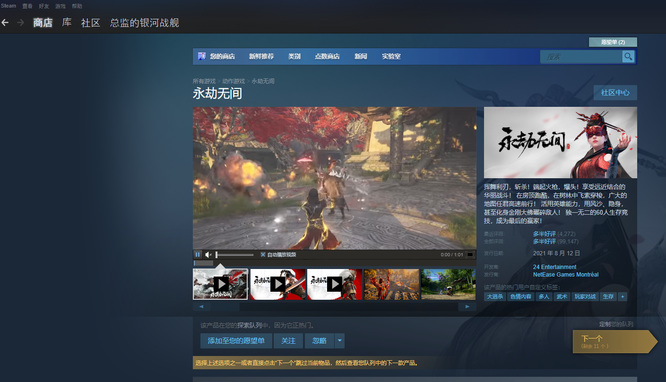
Task: Focus the store search field
Action: [581, 57]
